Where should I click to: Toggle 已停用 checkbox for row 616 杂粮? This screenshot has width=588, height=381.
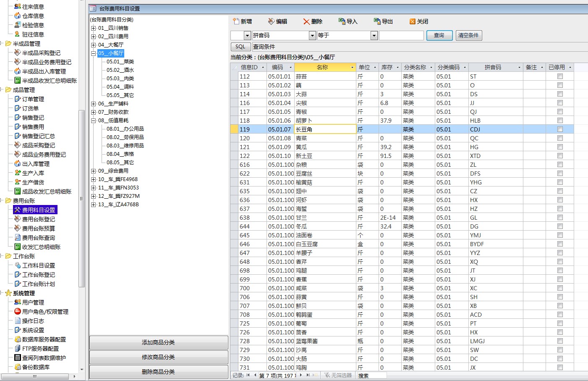tap(560, 165)
